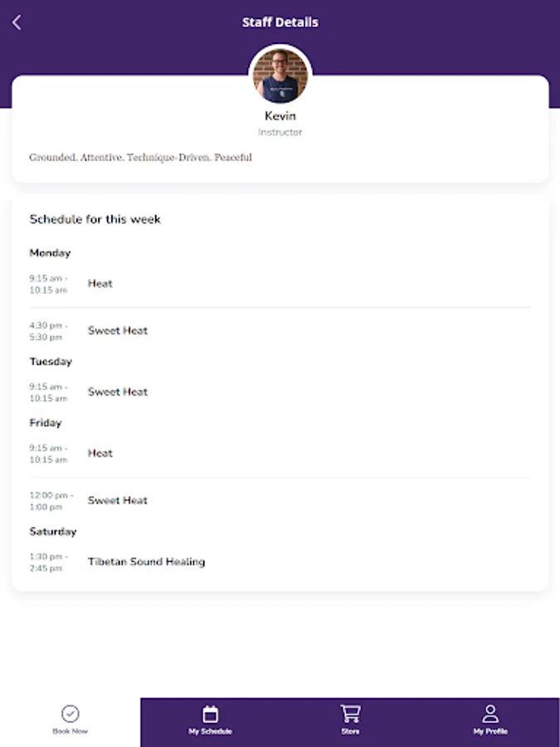This screenshot has width=560, height=747.
Task: Switch to the Book Now tab
Action: 70,722
